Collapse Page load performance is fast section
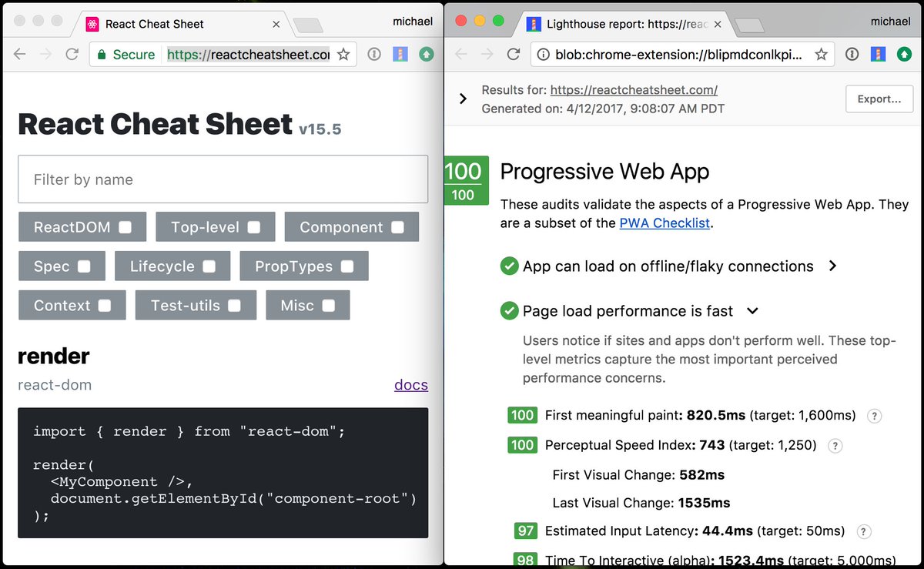Image resolution: width=924 pixels, height=569 pixels. coord(752,311)
